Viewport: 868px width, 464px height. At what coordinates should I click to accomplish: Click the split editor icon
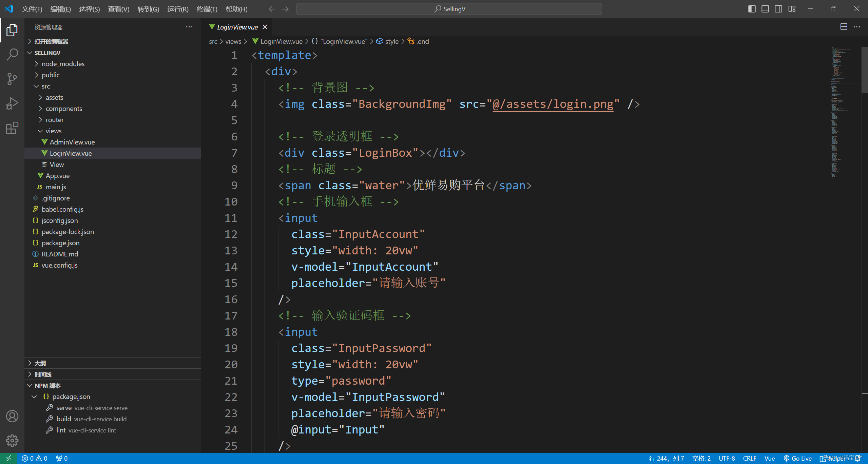pos(844,27)
